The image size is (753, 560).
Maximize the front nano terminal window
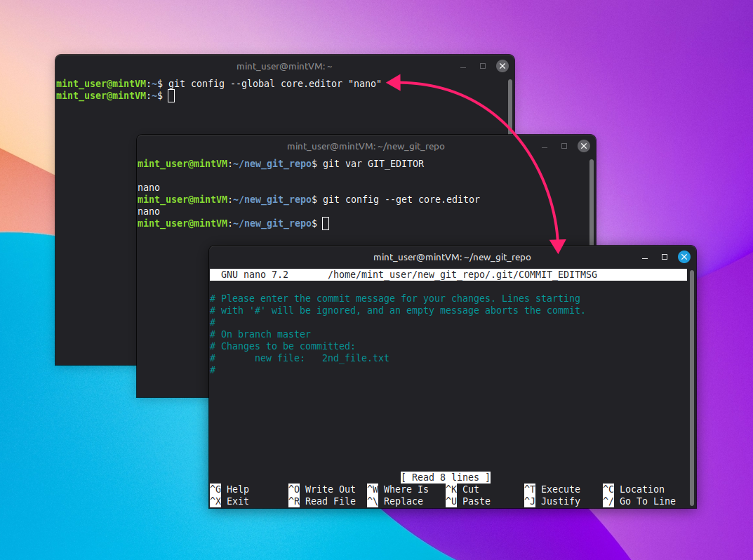pyautogui.click(x=665, y=257)
